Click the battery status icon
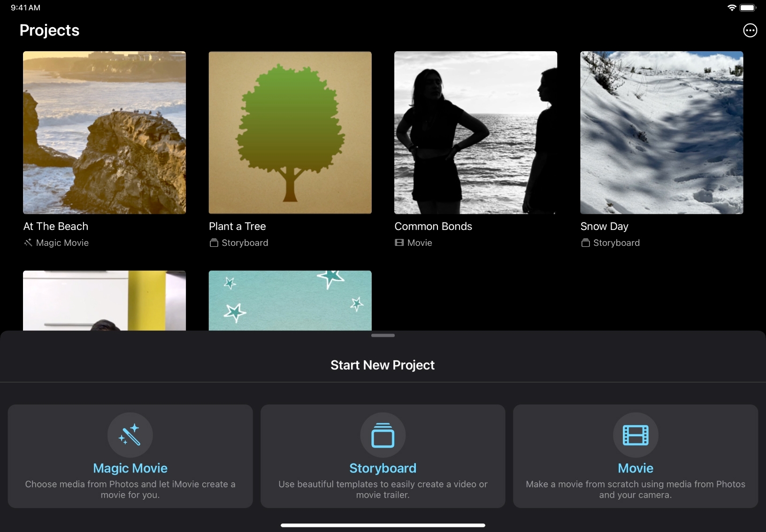766x532 pixels. 748,8
